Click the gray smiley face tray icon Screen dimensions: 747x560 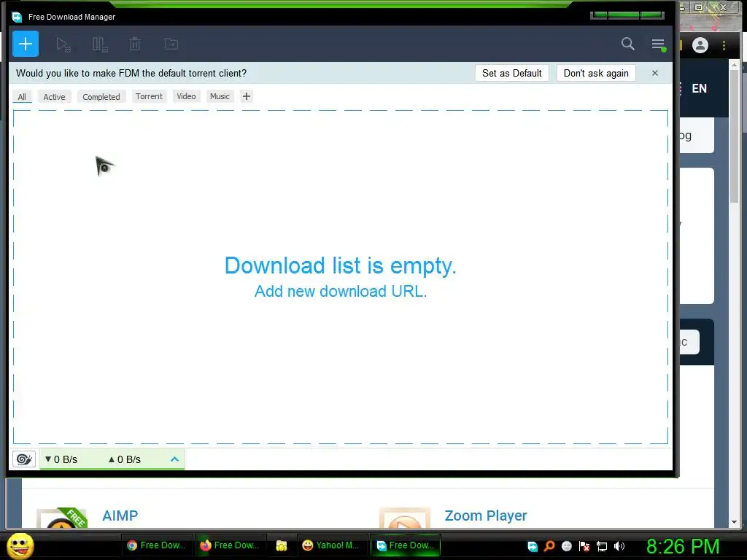point(566,546)
